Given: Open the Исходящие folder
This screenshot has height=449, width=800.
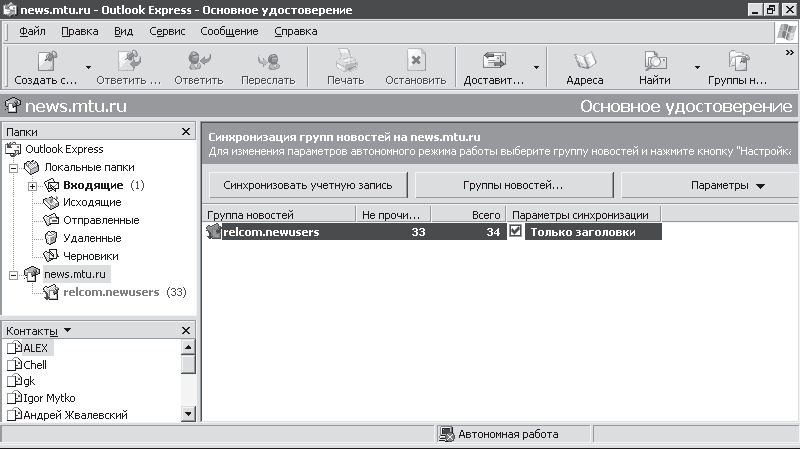Looking at the screenshot, I should coord(92,203).
